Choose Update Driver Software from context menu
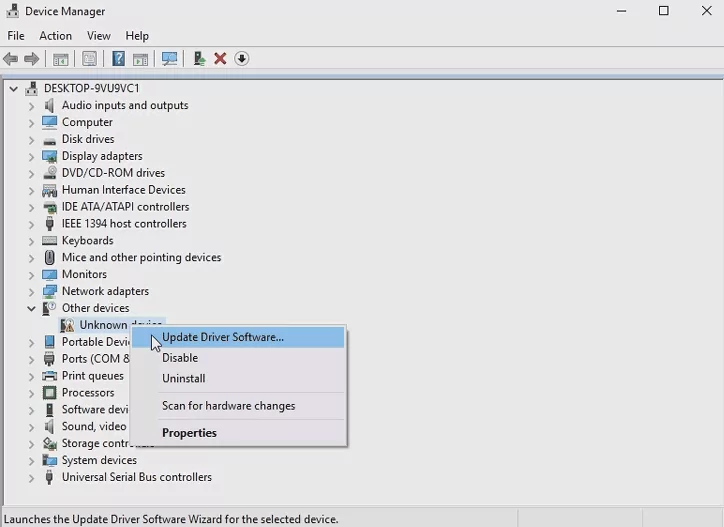 point(238,337)
